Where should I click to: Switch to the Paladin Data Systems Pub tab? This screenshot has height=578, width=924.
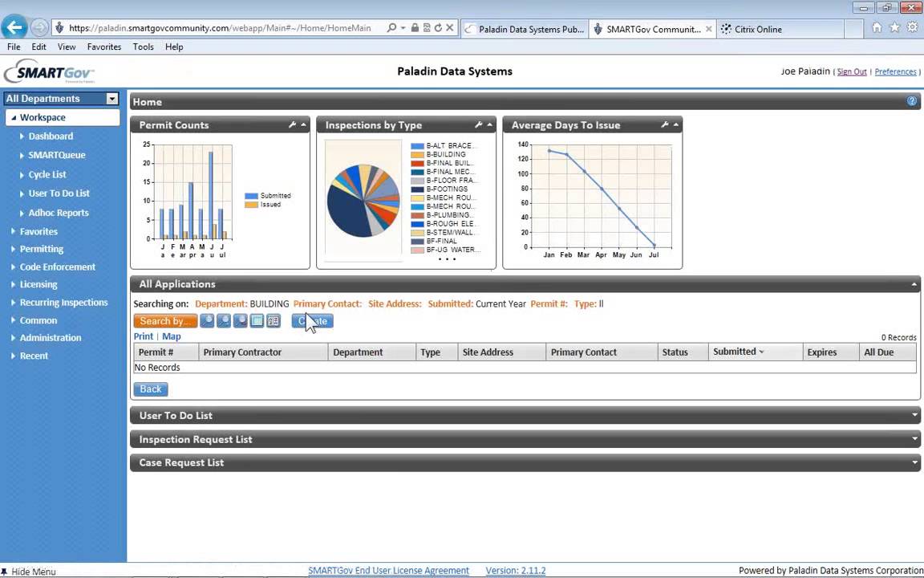tap(525, 29)
